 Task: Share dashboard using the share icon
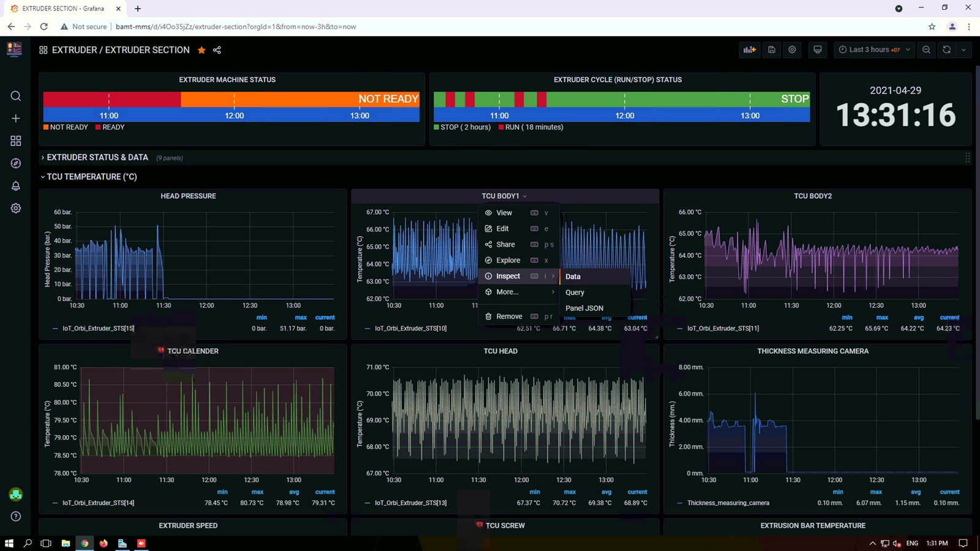[x=217, y=50]
